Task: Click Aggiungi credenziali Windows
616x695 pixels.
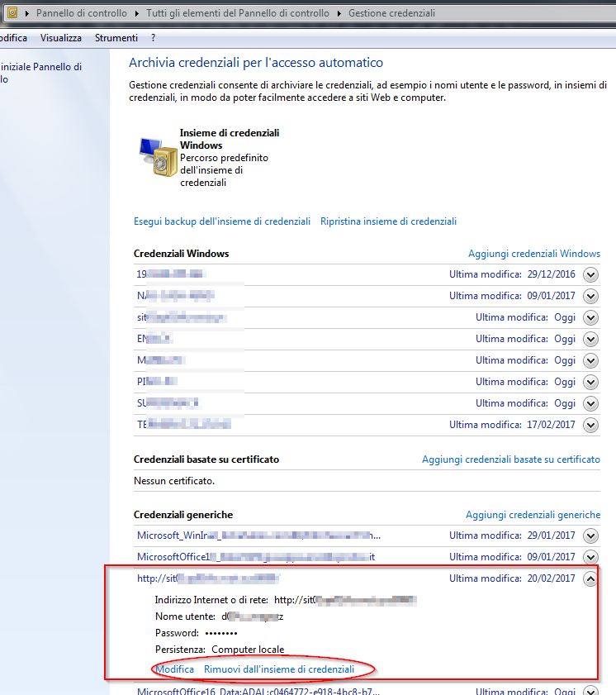Action: (534, 254)
